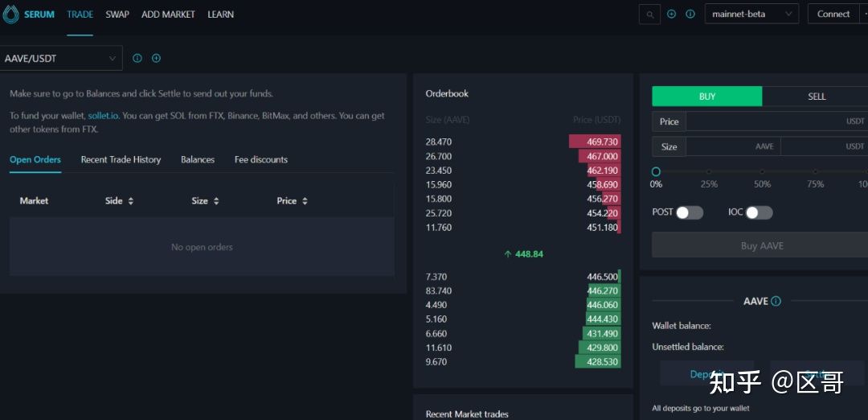Select bid price 429.800 in orderbook

point(602,348)
